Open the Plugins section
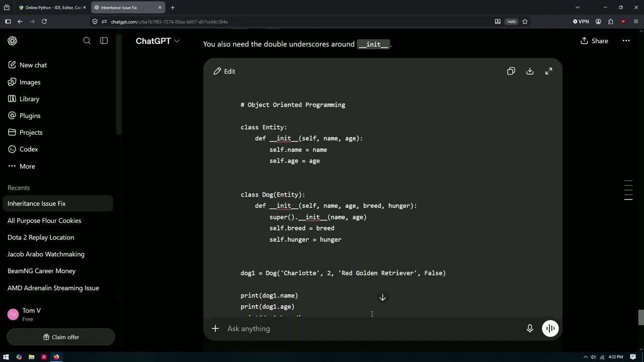Image resolution: width=644 pixels, height=362 pixels. [58, 116]
